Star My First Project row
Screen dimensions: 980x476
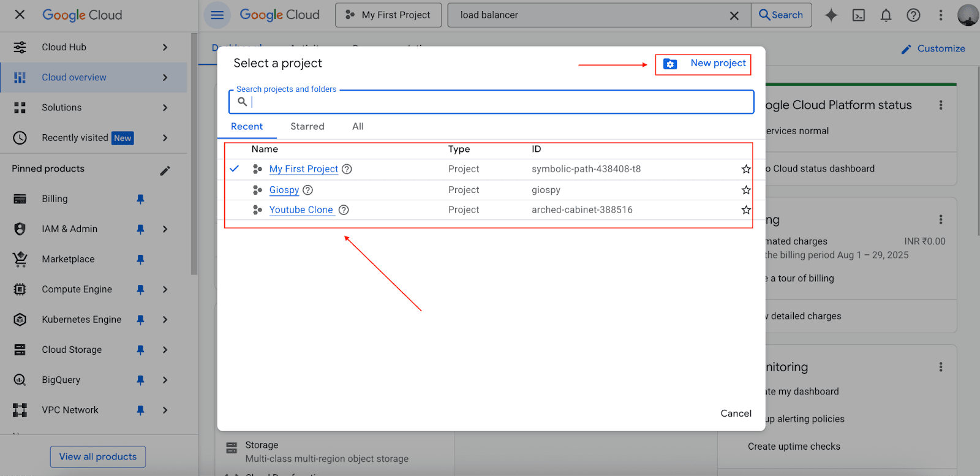coord(746,169)
